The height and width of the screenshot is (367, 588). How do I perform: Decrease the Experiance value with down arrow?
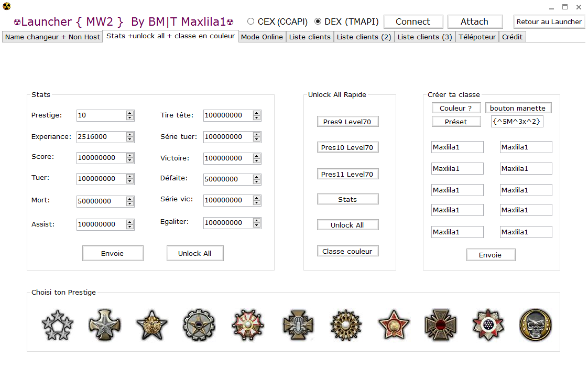130,139
